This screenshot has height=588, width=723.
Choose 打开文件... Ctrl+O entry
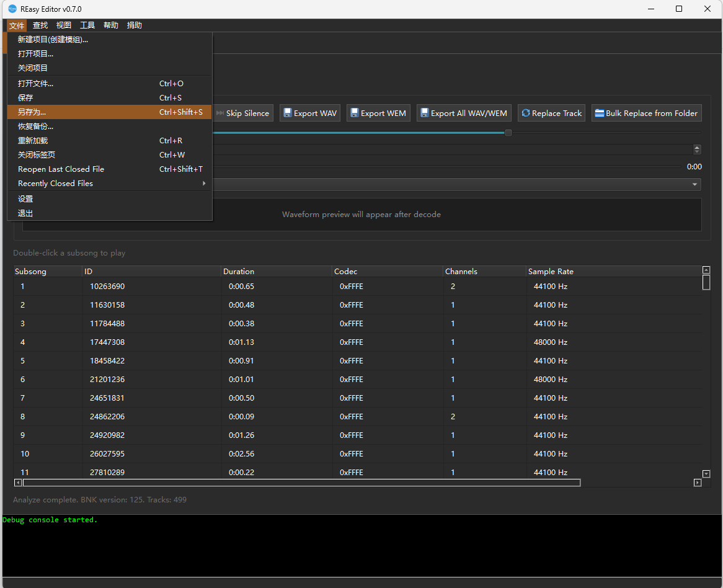(x=109, y=84)
